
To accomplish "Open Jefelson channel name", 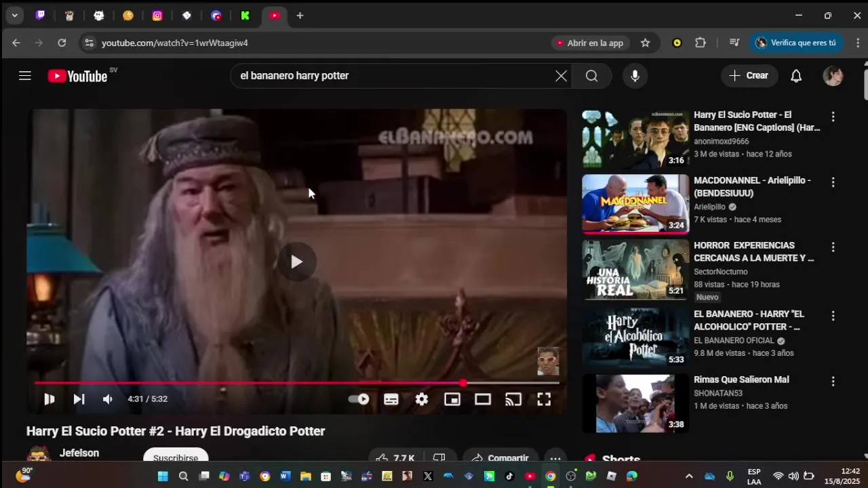I will click(79, 453).
